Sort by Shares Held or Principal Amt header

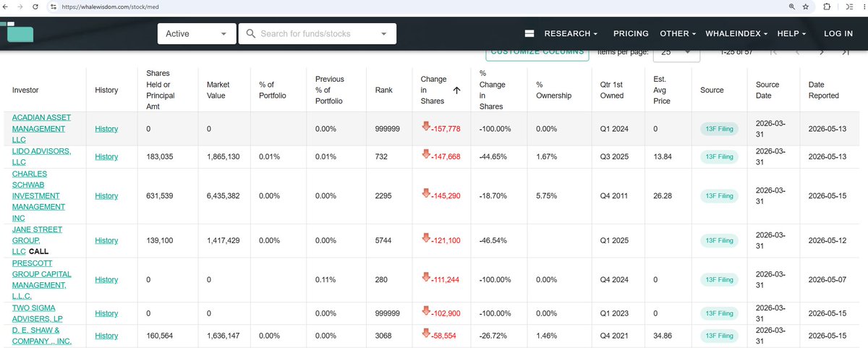click(161, 90)
